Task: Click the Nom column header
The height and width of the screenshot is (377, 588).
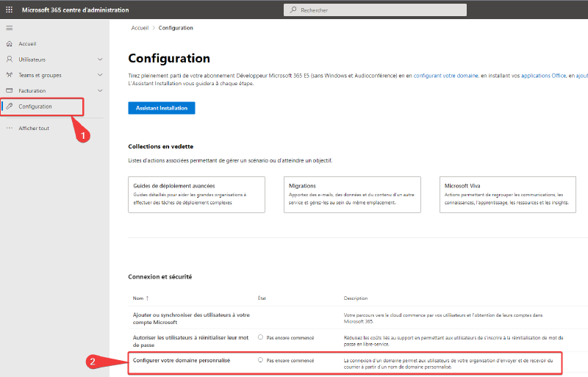Action: click(x=138, y=298)
